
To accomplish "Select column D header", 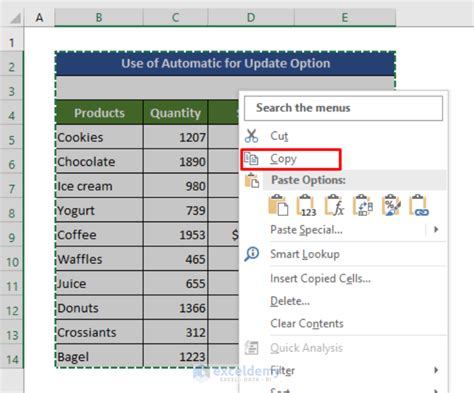I will pos(251,17).
